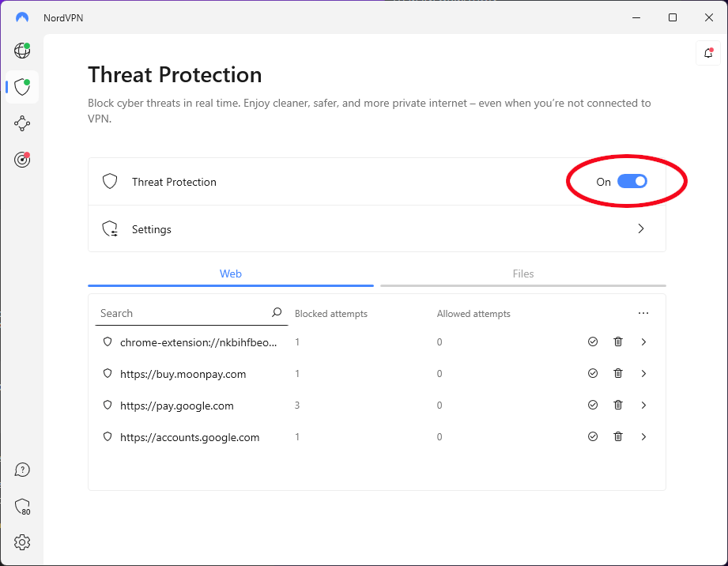Switch to the Web tab

coord(231,274)
